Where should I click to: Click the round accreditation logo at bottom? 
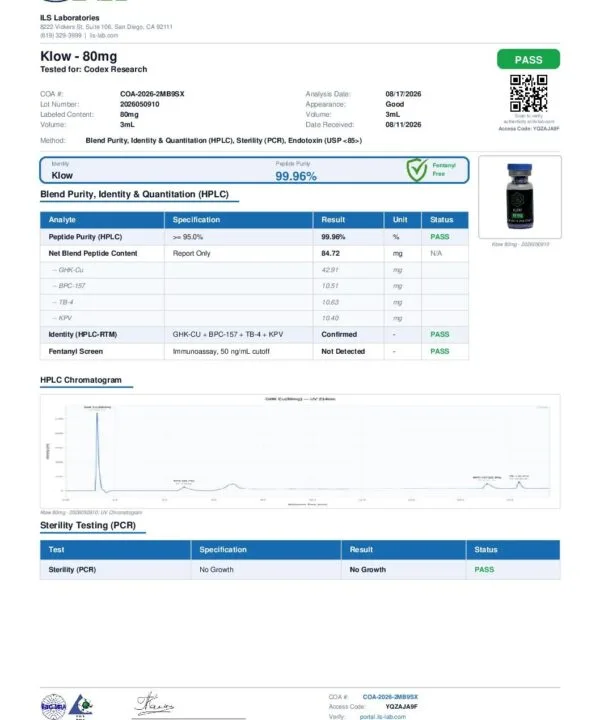click(x=54, y=706)
